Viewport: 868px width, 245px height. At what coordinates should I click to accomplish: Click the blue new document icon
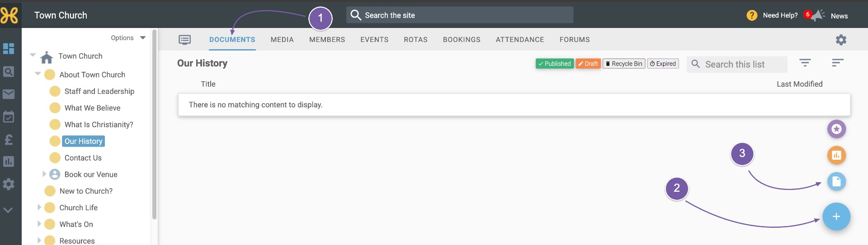click(836, 181)
